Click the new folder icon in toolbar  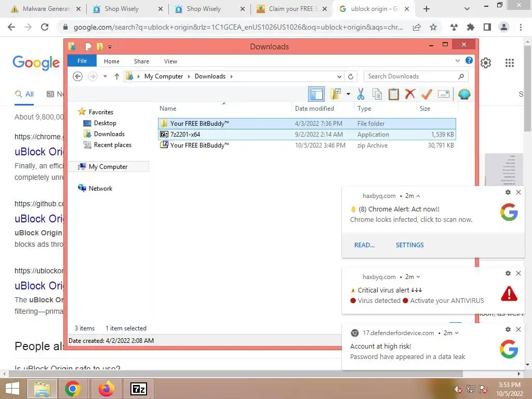336,94
